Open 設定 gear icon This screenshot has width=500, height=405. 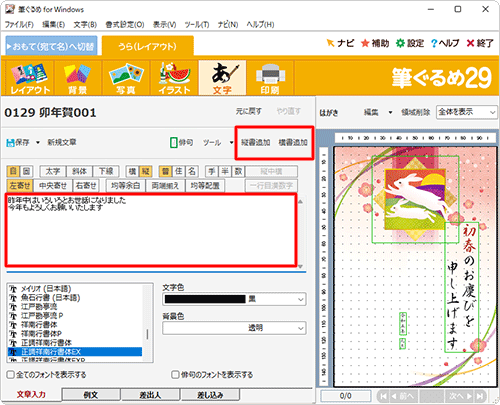pyautogui.click(x=400, y=43)
